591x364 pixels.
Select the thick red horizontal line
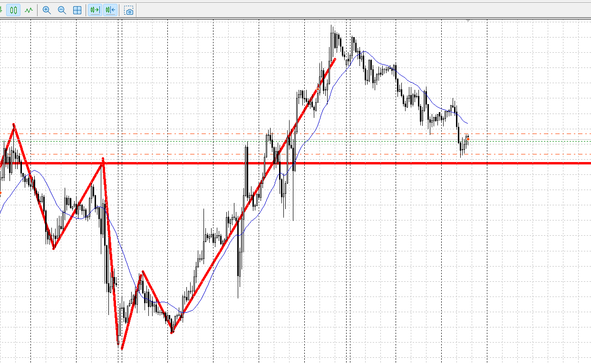click(523, 163)
